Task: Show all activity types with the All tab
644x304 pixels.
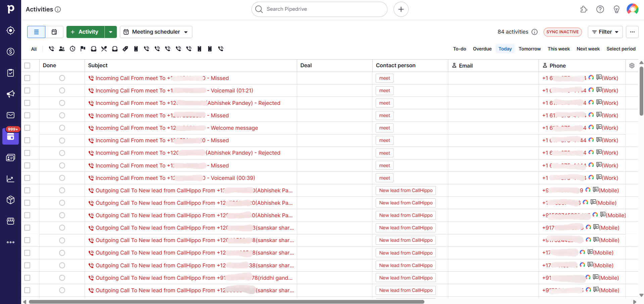Action: pos(34,49)
